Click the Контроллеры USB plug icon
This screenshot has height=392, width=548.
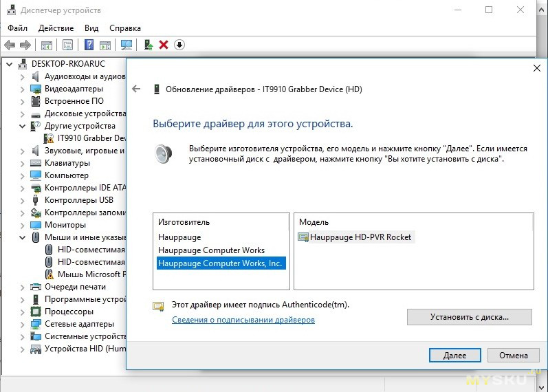tap(35, 200)
